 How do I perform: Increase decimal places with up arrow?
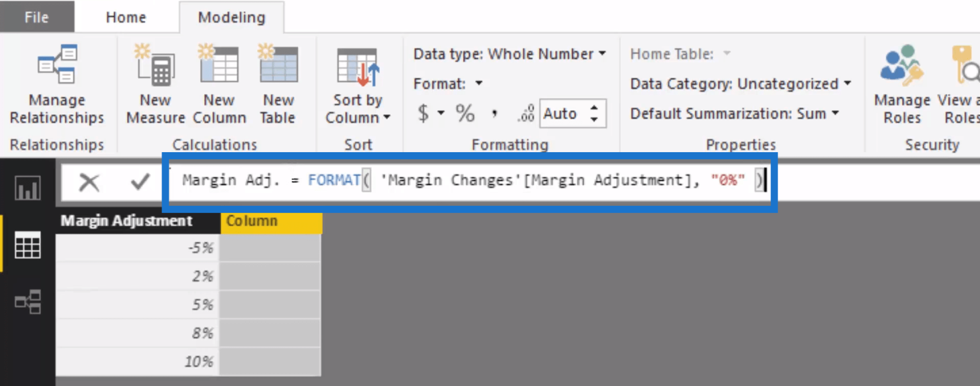(594, 108)
